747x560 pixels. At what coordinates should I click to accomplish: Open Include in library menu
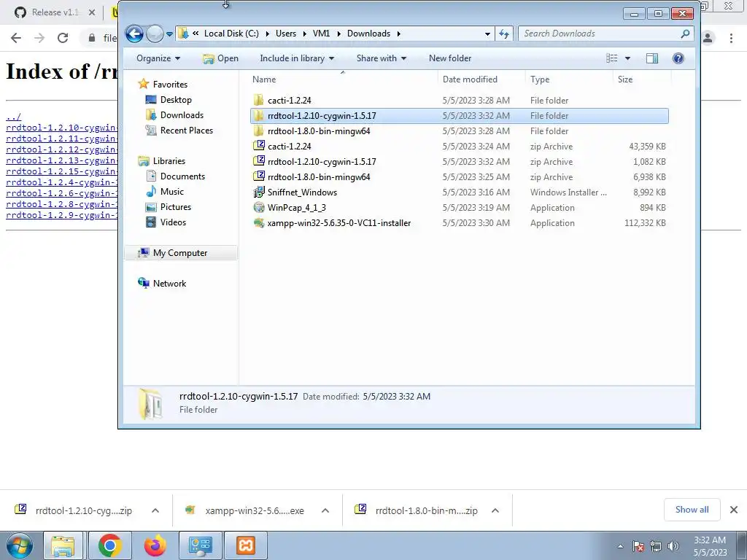pos(297,58)
